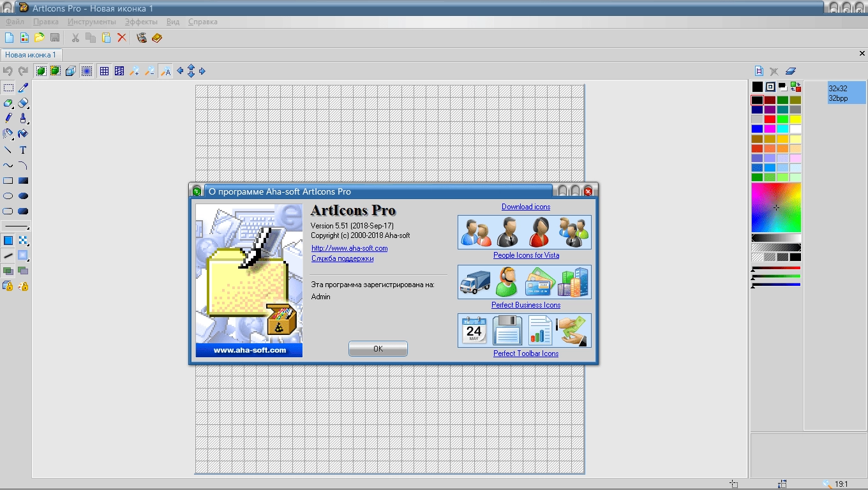The height and width of the screenshot is (490, 868).
Task: Select the filled ellipse tool
Action: pos(23,196)
